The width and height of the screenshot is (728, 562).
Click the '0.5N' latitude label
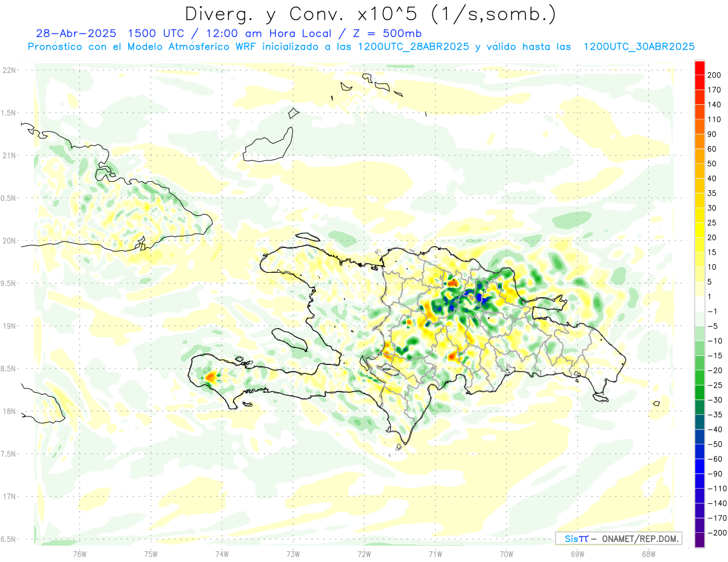point(9,198)
